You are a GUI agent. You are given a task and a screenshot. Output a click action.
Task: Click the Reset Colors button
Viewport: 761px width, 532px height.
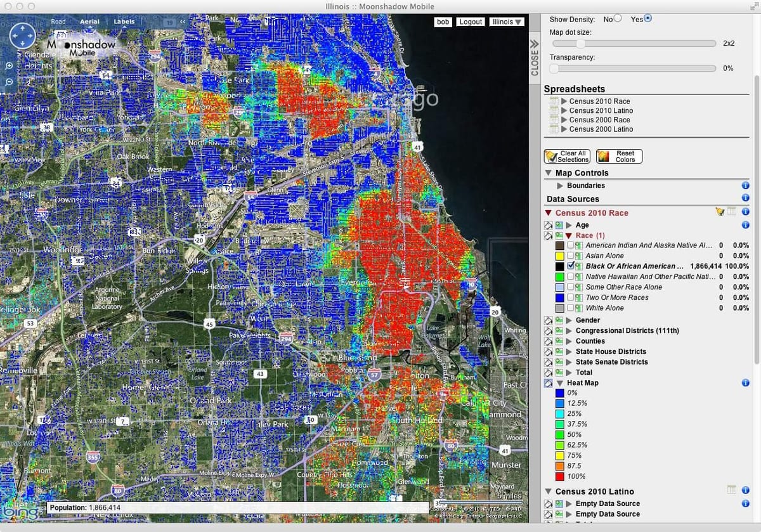[x=619, y=157]
